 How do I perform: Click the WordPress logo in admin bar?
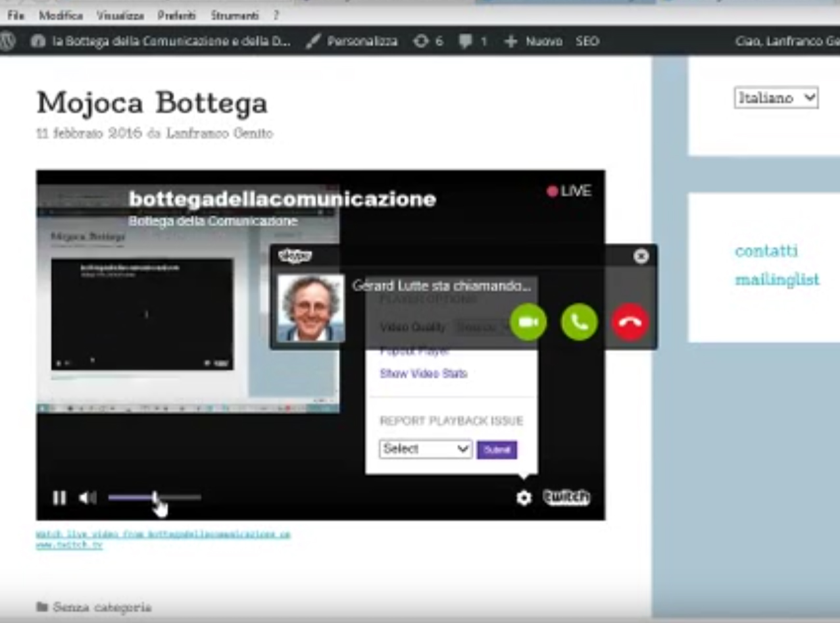pos(7,41)
